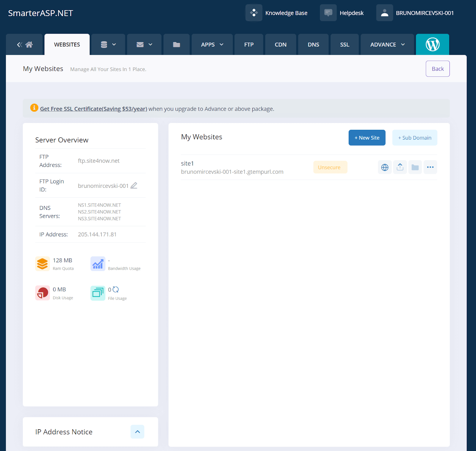Click the Bandwidth Usage chart icon
The height and width of the screenshot is (451, 476).
(x=98, y=264)
